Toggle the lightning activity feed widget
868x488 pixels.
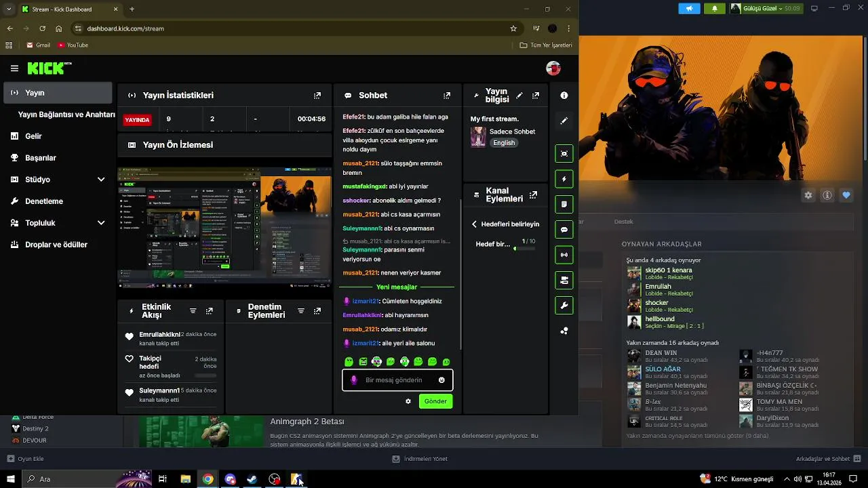click(x=564, y=179)
